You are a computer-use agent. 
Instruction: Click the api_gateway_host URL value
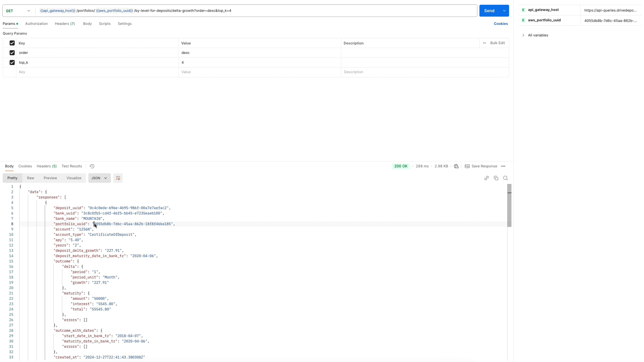pos(610,10)
